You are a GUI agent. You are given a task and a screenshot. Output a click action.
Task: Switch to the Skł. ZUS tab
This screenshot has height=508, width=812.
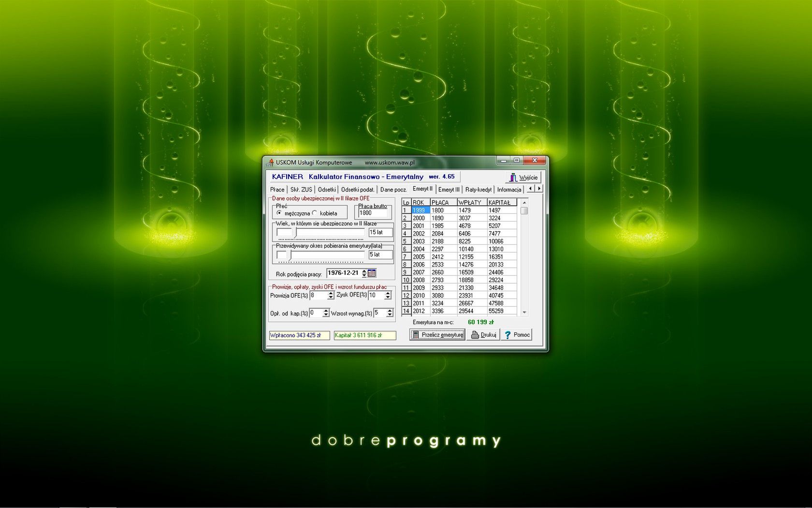(301, 190)
